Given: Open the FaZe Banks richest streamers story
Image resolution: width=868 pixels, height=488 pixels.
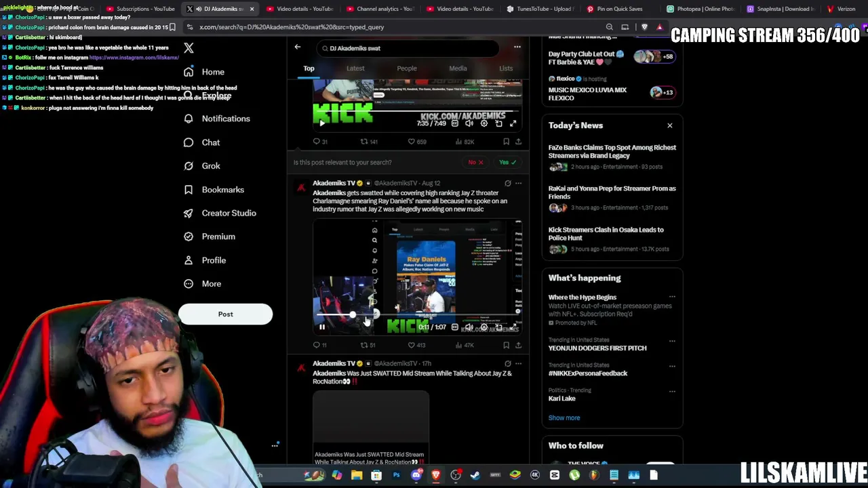Looking at the screenshot, I should point(612,157).
